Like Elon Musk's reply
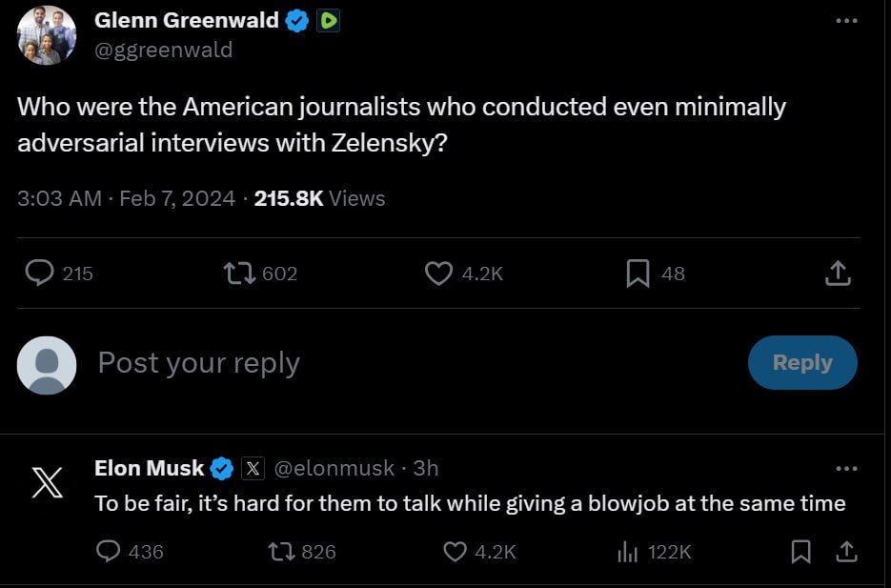This screenshot has height=588, width=891. pyautogui.click(x=456, y=551)
